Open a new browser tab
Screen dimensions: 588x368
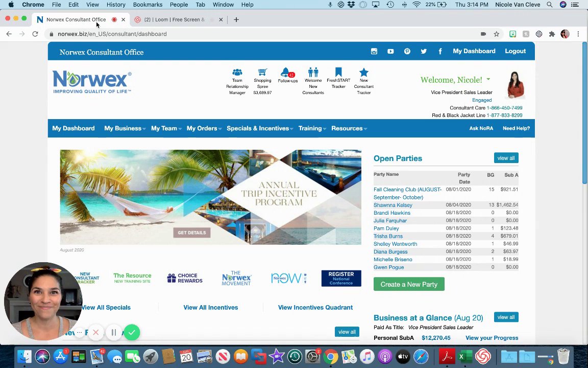click(236, 19)
